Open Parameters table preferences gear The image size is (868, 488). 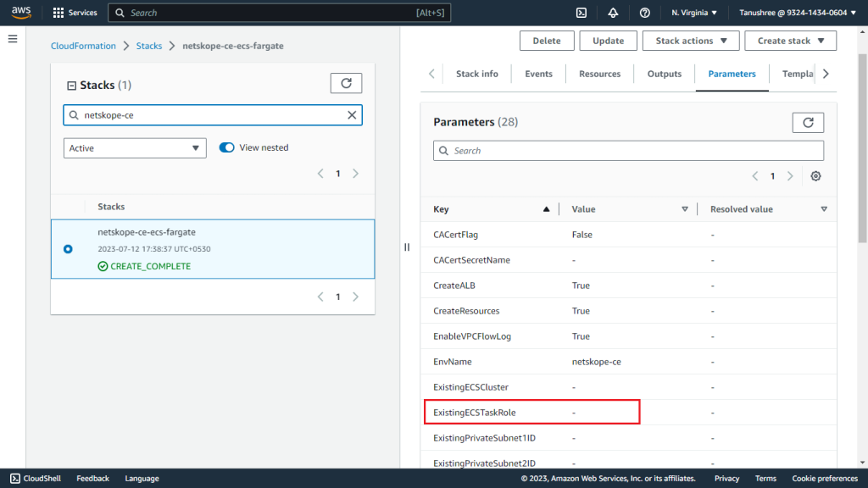[815, 176]
